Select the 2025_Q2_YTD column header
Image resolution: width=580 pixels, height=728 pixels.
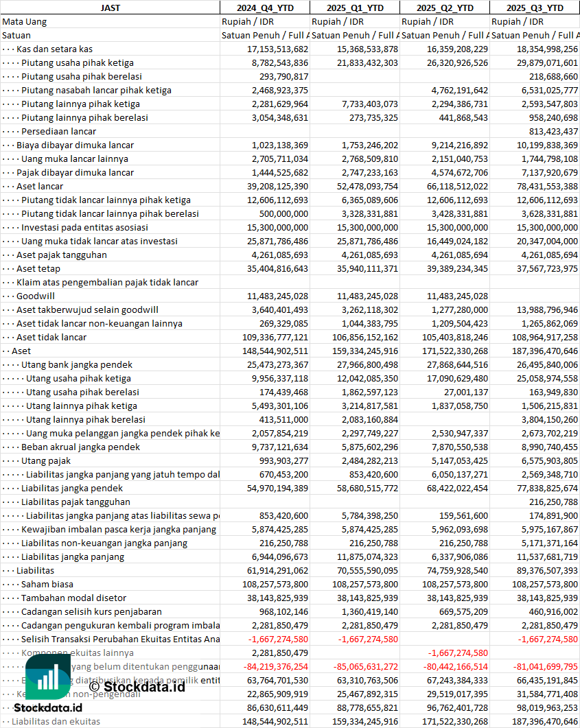coord(445,8)
